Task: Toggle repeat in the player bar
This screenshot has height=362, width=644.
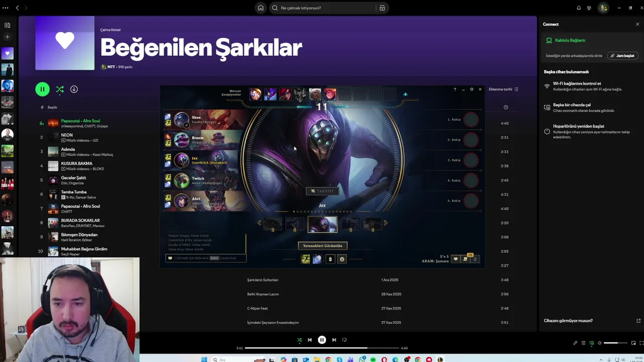Action: click(x=345, y=340)
